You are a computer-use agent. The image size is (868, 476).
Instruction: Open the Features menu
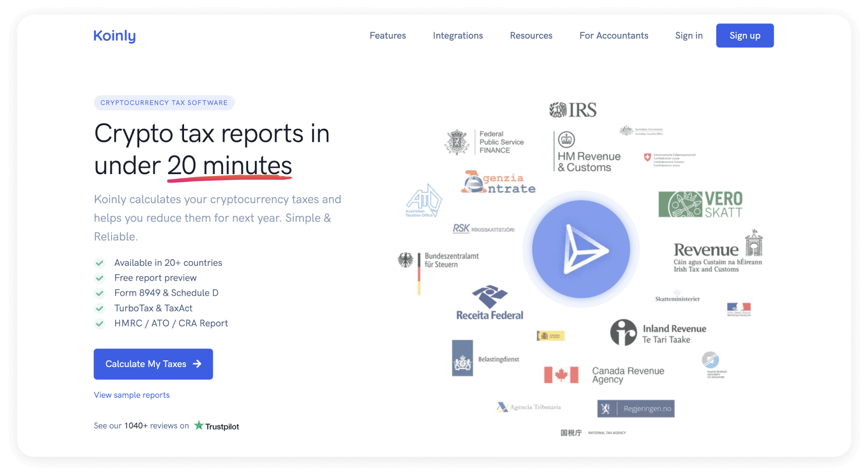pos(387,35)
